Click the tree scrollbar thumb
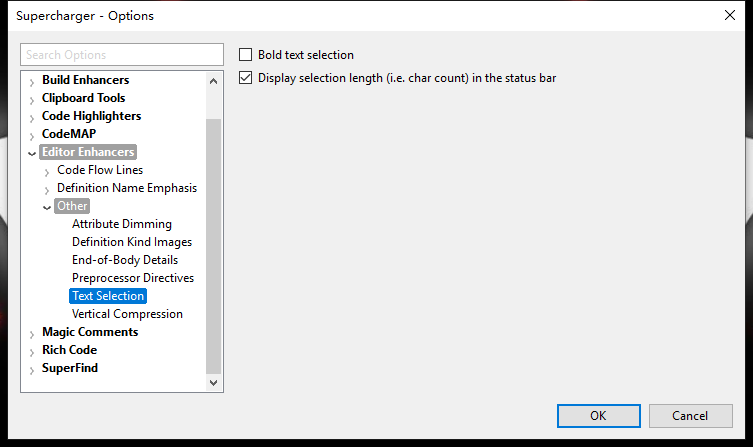The width and height of the screenshot is (753, 447). pos(214,246)
